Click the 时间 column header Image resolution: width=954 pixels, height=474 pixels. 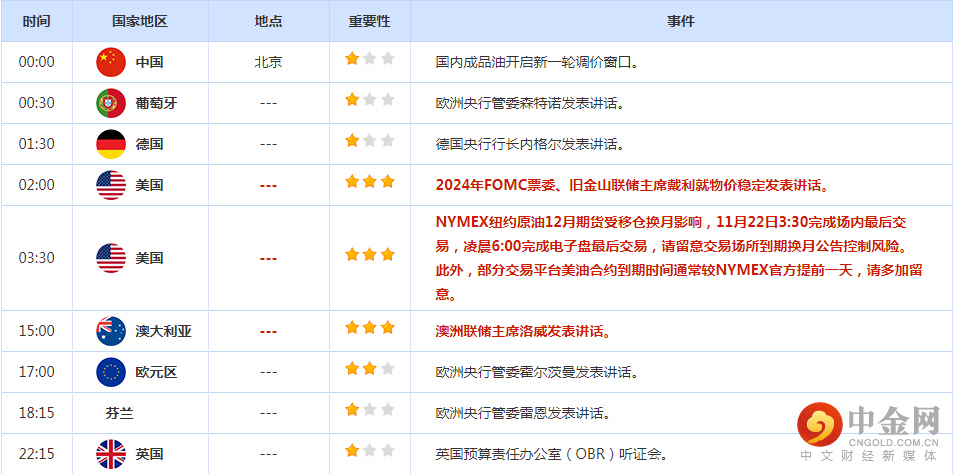37,21
